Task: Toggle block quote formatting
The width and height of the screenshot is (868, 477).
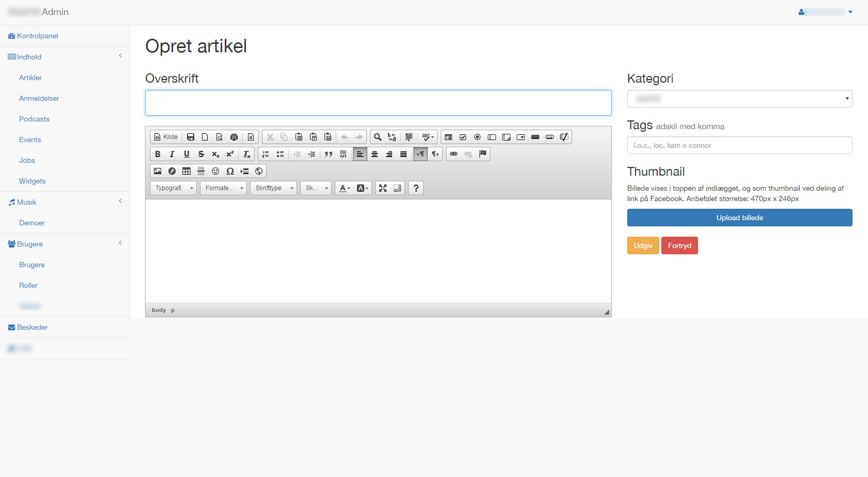Action: pos(329,154)
